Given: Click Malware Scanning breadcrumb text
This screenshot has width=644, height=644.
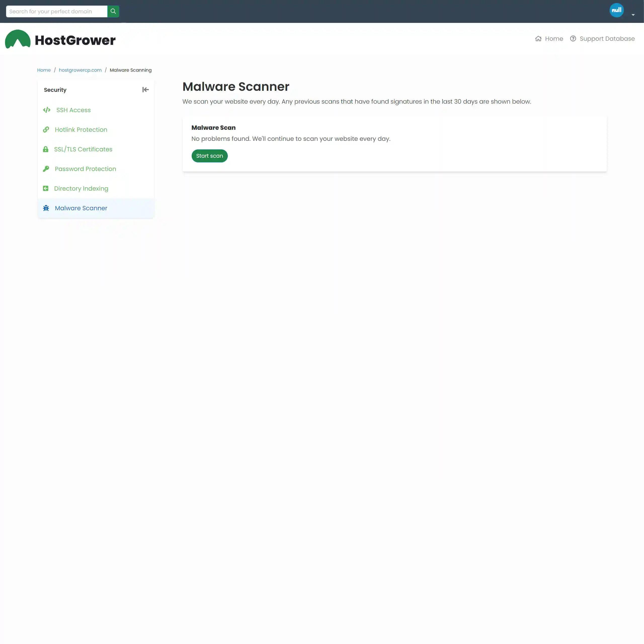Looking at the screenshot, I should [130, 70].
